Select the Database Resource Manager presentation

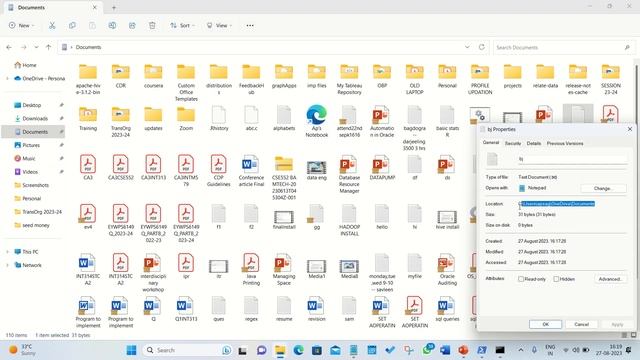point(349,174)
